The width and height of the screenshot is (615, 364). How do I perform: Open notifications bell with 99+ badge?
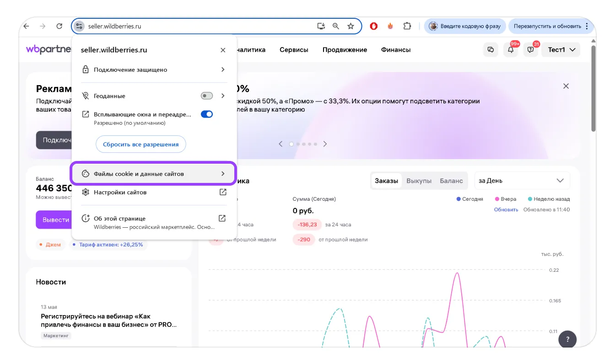pos(511,50)
